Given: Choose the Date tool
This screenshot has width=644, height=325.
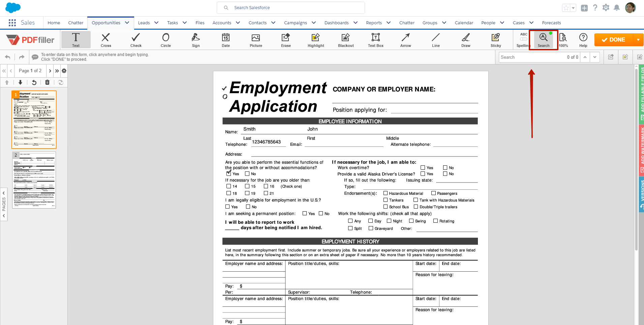Looking at the screenshot, I should click(x=226, y=39).
